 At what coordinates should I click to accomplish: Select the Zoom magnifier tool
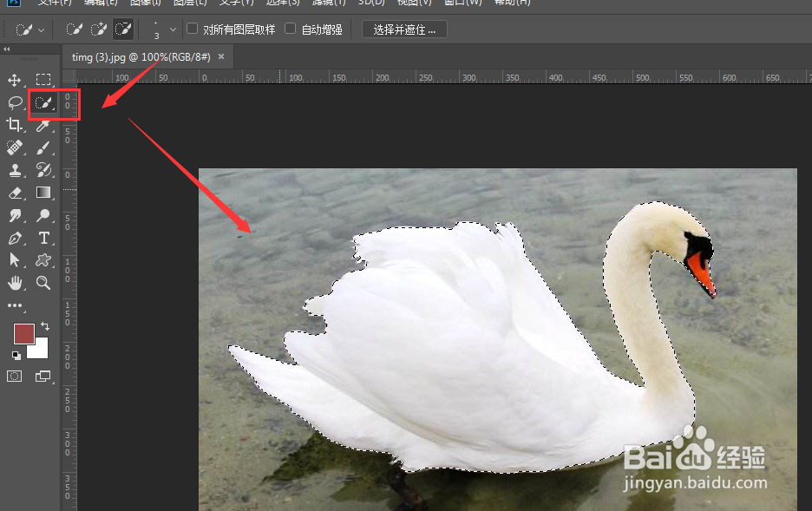click(x=43, y=283)
